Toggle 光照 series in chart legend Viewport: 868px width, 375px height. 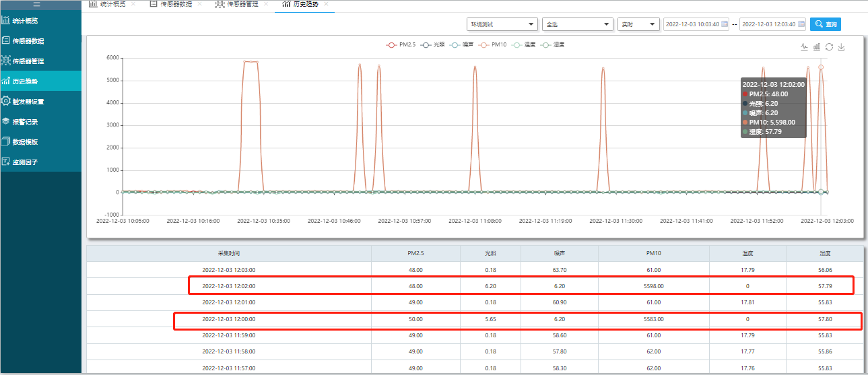coord(433,44)
